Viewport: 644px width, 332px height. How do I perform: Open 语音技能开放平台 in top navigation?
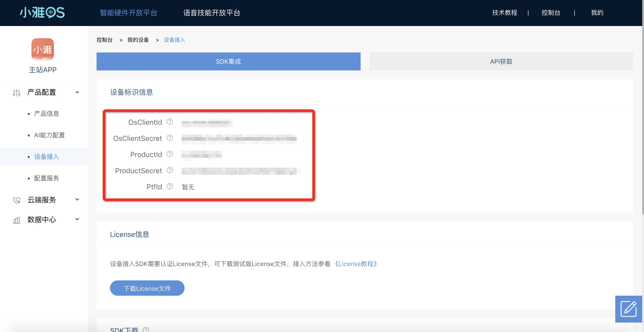tap(212, 13)
